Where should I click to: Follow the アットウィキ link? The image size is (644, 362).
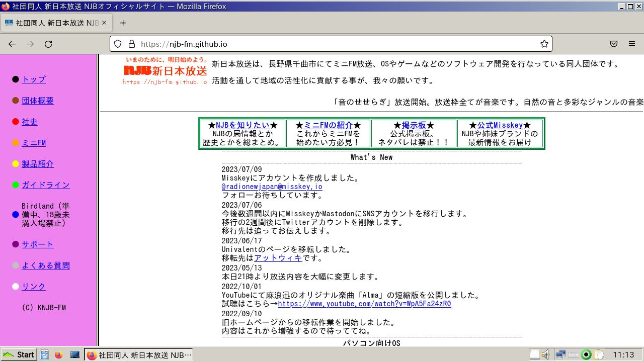tap(278, 258)
